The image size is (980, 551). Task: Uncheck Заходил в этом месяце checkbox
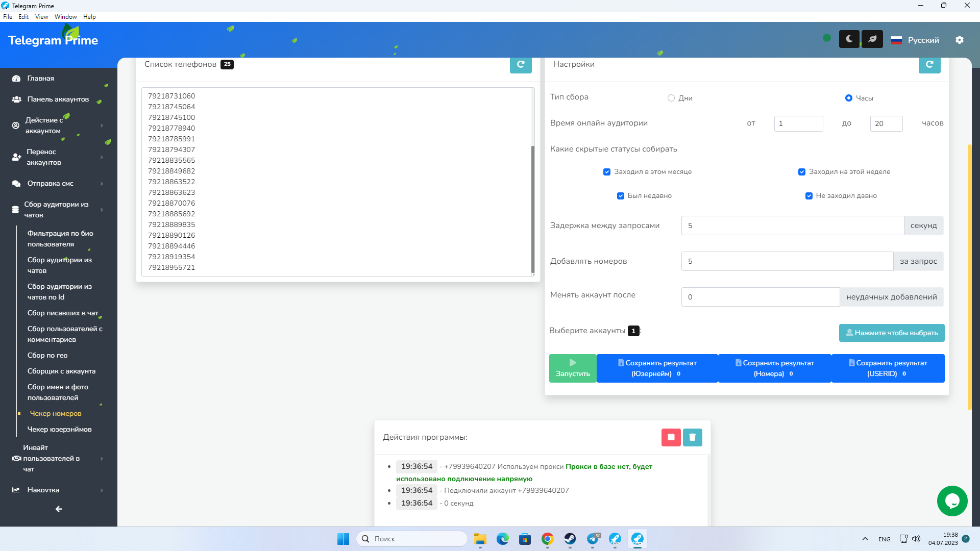607,172
